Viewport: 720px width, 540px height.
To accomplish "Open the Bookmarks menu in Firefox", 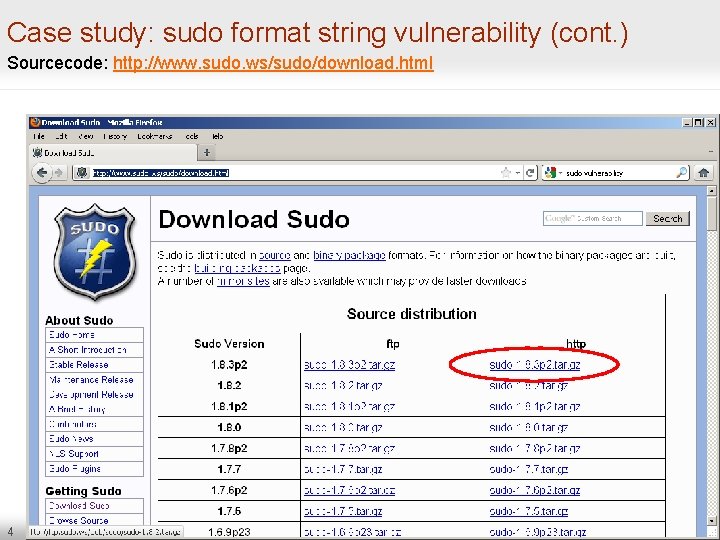I will (155, 136).
